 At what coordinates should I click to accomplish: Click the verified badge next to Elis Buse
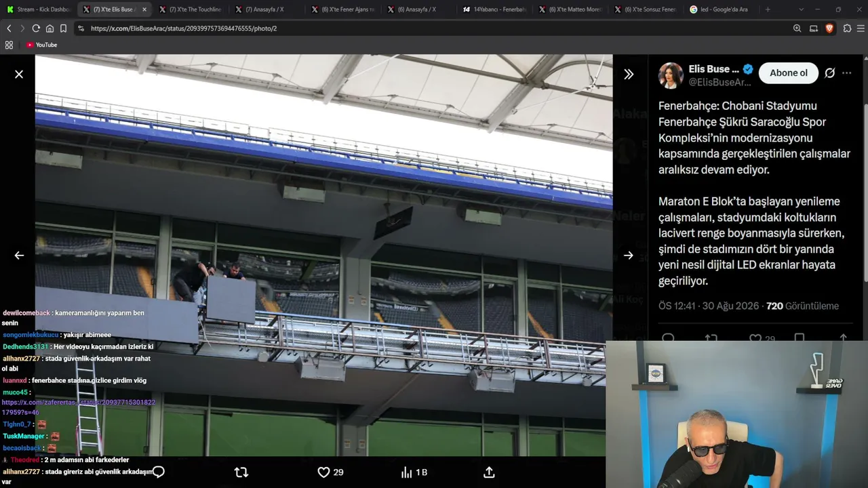tap(748, 69)
